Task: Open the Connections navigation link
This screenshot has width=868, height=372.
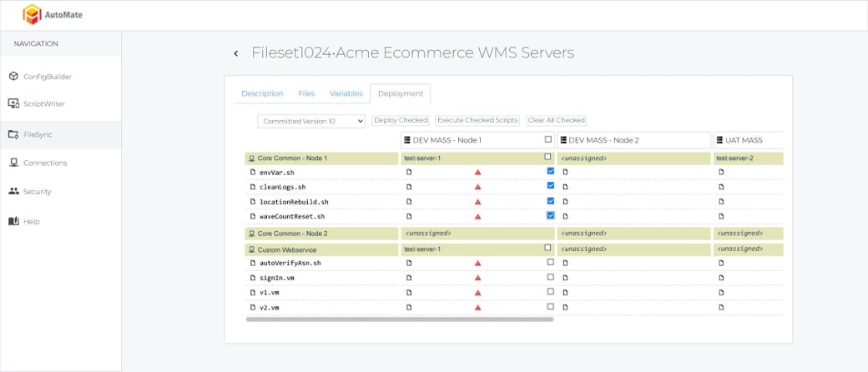Action: point(45,163)
